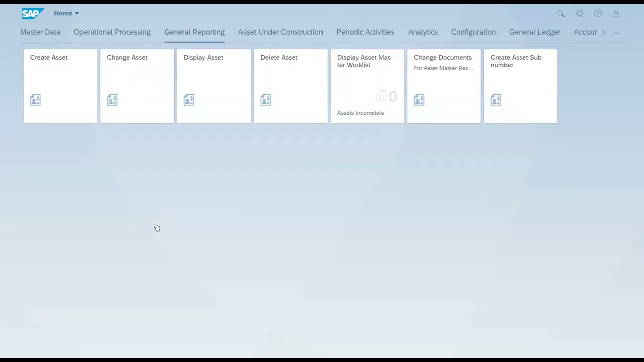Click the Change Documents tile title

443,57
